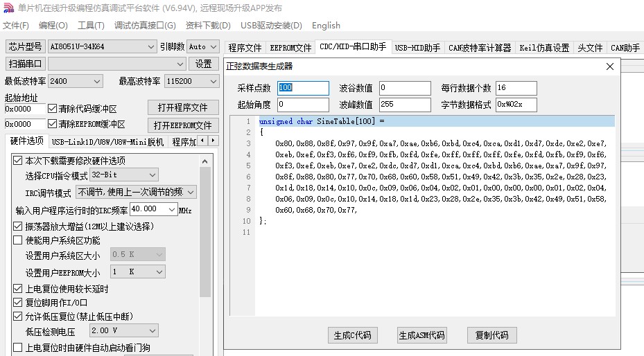The height and width of the screenshot is (356, 644).
Task: Click the 波谷数值 input field
Action: [x=405, y=88]
